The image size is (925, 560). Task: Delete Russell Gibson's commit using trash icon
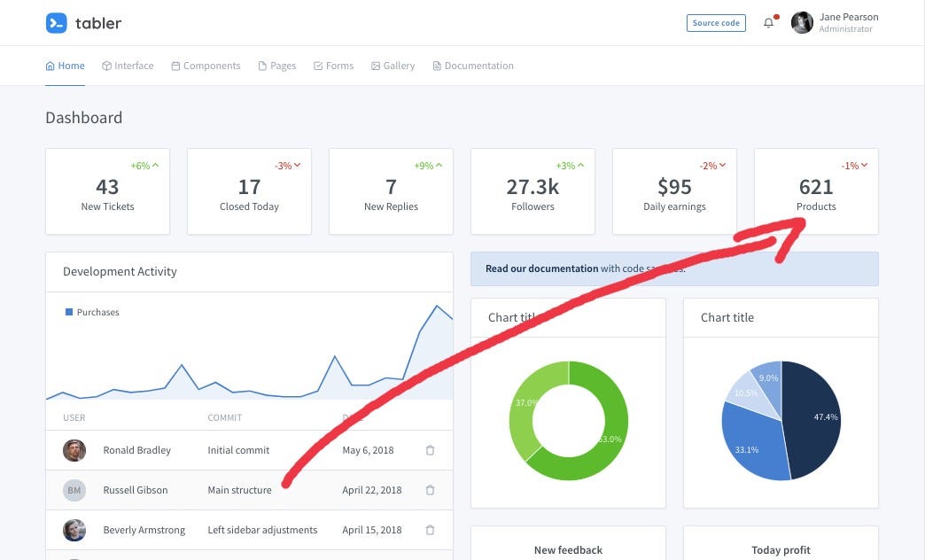[430, 490]
